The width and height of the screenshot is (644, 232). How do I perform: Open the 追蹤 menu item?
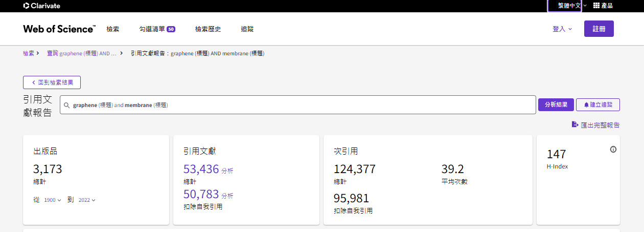pyautogui.click(x=247, y=29)
